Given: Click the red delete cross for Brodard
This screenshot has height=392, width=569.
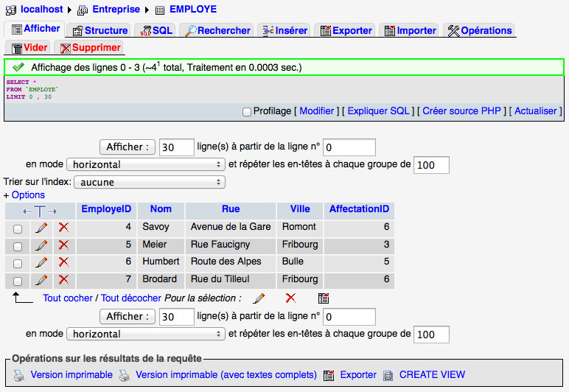Looking at the screenshot, I should [x=64, y=279].
